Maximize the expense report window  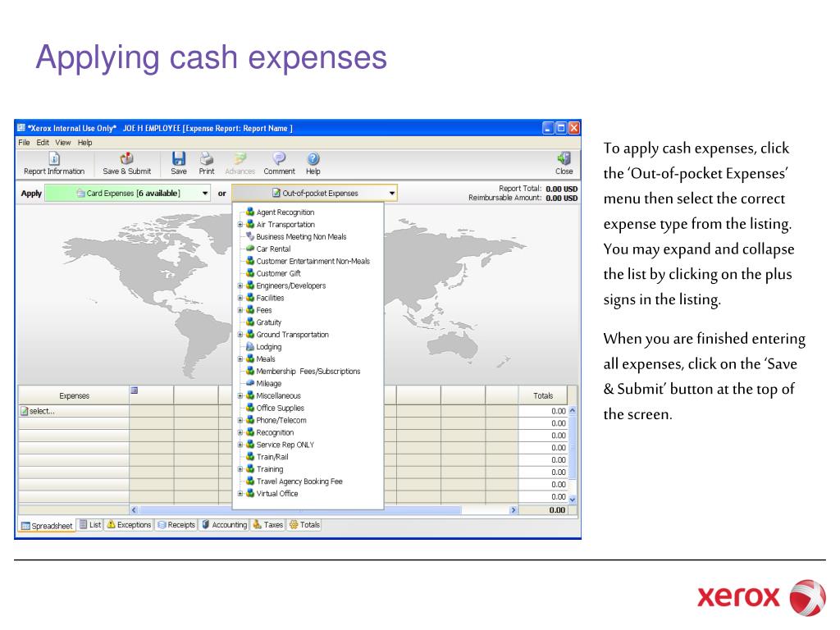[x=561, y=128]
